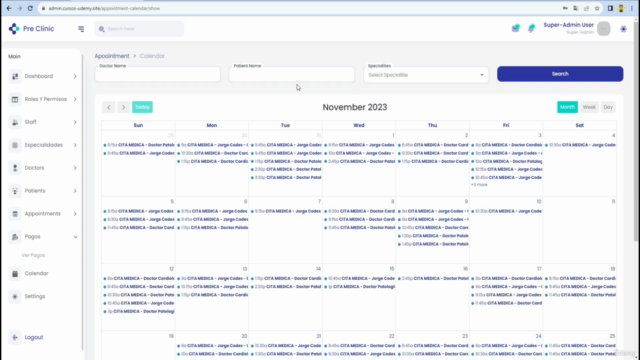Click the browser forward arrow

pyautogui.click(x=19, y=8)
